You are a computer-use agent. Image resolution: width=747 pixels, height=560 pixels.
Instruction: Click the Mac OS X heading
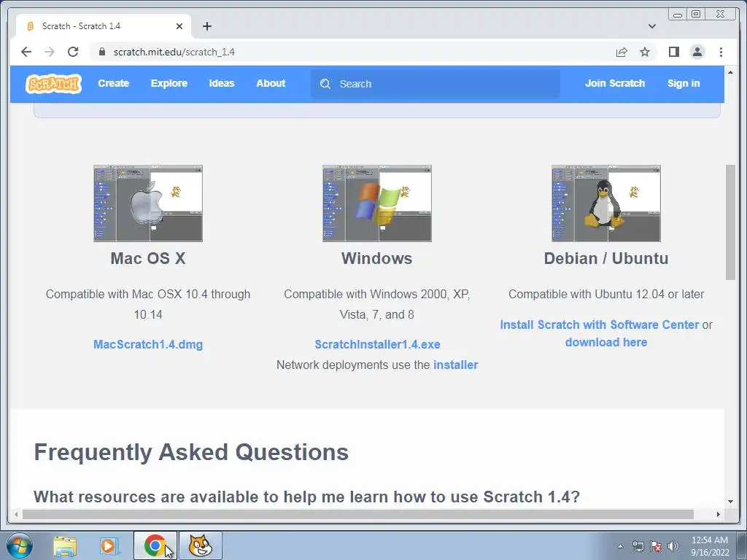pos(148,259)
